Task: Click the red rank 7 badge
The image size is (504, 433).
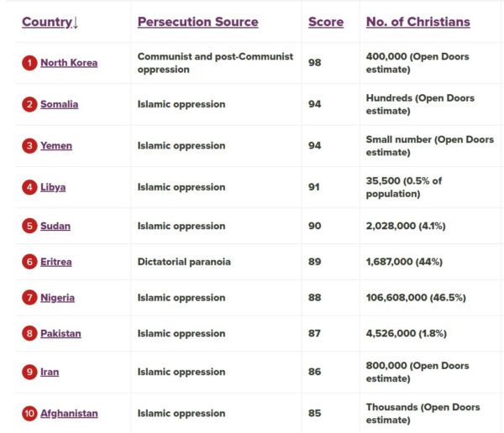Action: (x=29, y=298)
